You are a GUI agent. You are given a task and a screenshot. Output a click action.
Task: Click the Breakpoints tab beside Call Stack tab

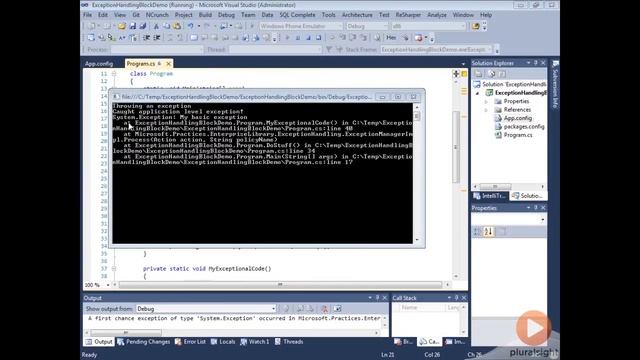coord(403,342)
